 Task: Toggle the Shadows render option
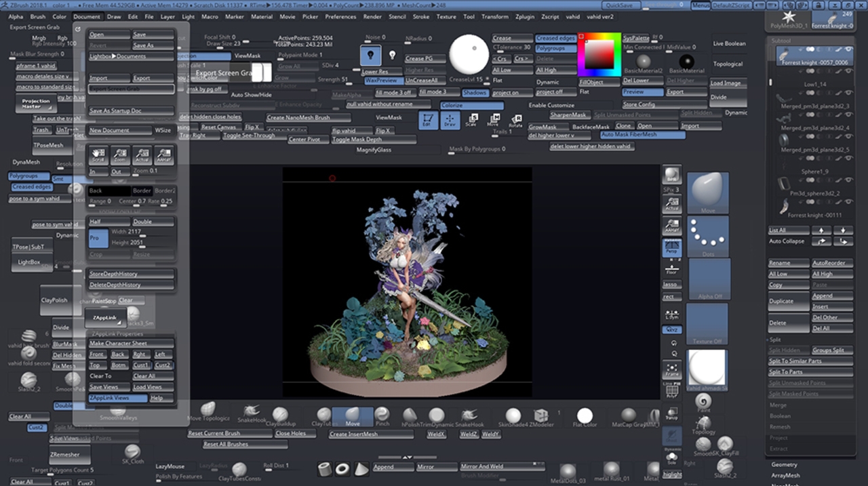click(x=475, y=92)
